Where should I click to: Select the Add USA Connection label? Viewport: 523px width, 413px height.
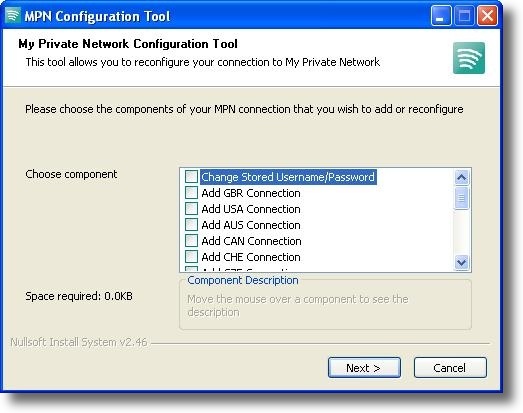click(251, 209)
